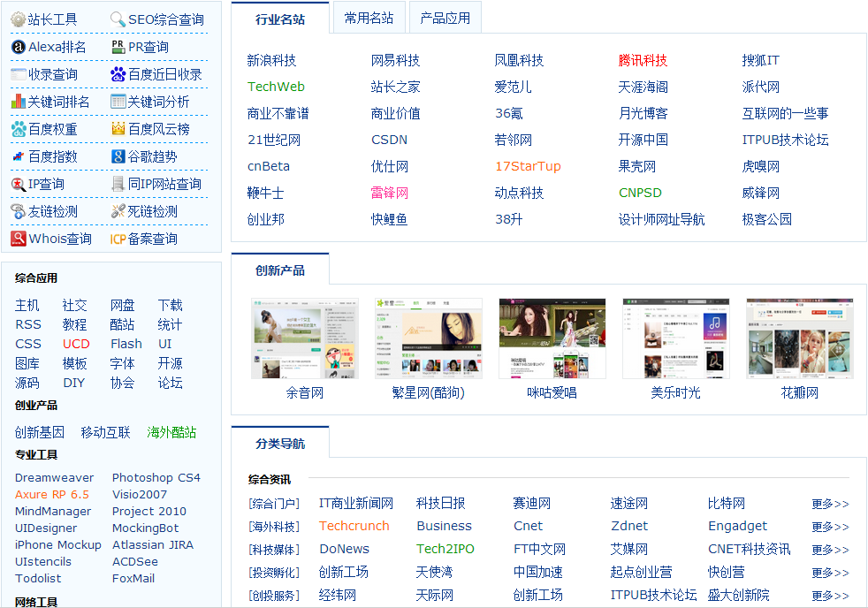Click the table icon beside 关键词分析
Image resolution: width=868 pixels, height=608 pixels.
click(x=118, y=102)
